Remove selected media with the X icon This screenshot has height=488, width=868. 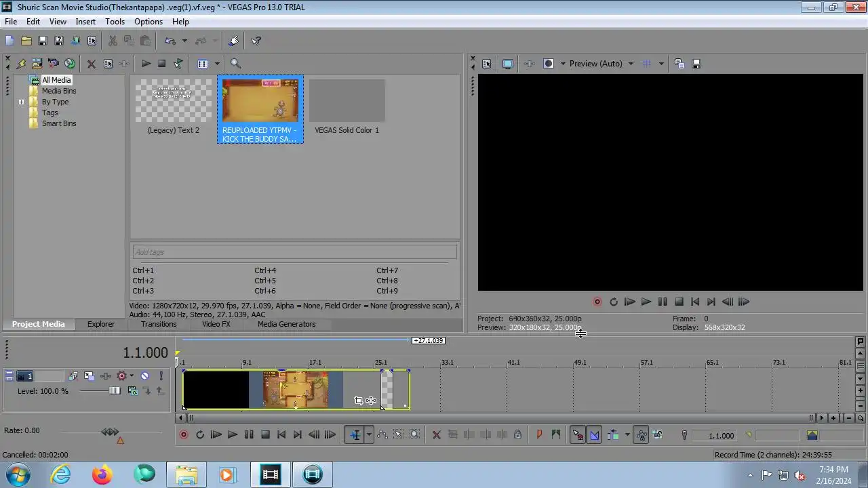(91, 64)
